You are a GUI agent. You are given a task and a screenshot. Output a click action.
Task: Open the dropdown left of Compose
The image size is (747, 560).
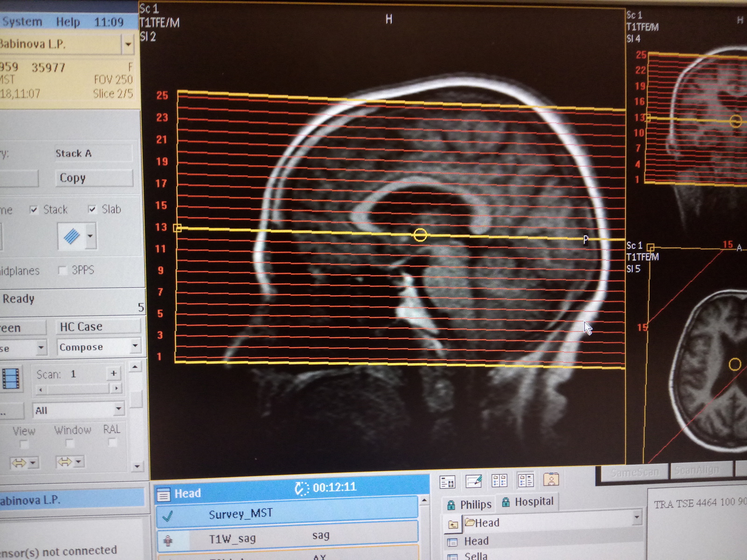(41, 348)
